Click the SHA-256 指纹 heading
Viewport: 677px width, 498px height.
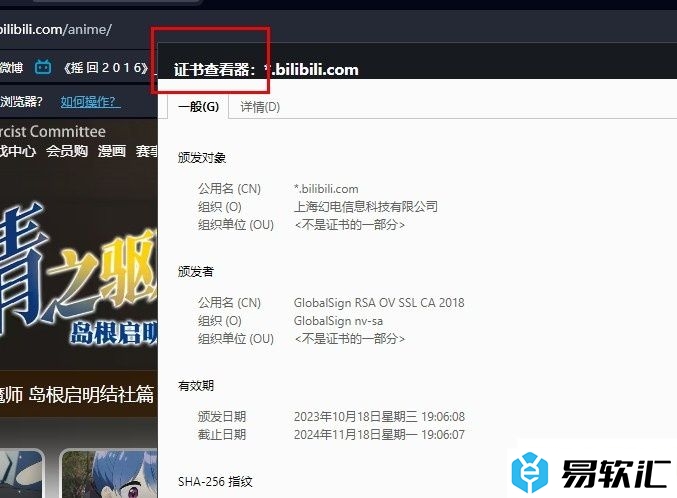(x=215, y=482)
